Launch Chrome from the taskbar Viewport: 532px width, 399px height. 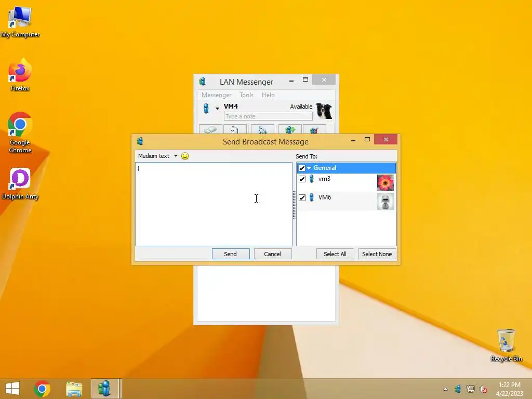pyautogui.click(x=42, y=389)
